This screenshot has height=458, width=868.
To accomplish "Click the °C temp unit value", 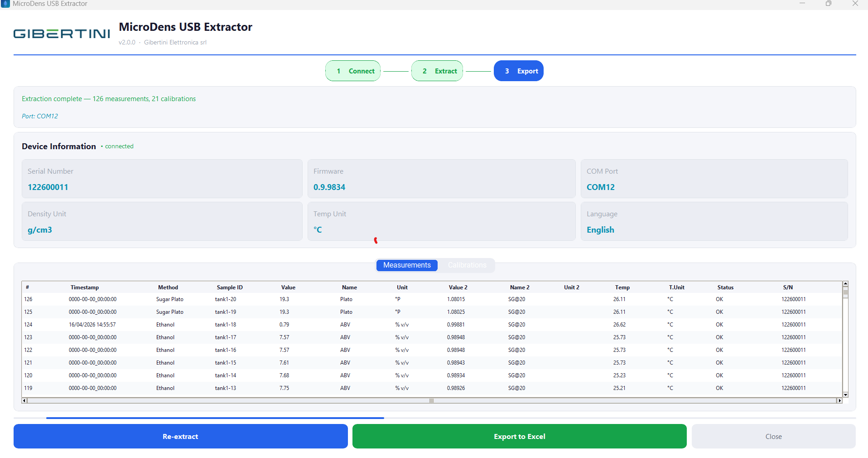I will [x=318, y=230].
